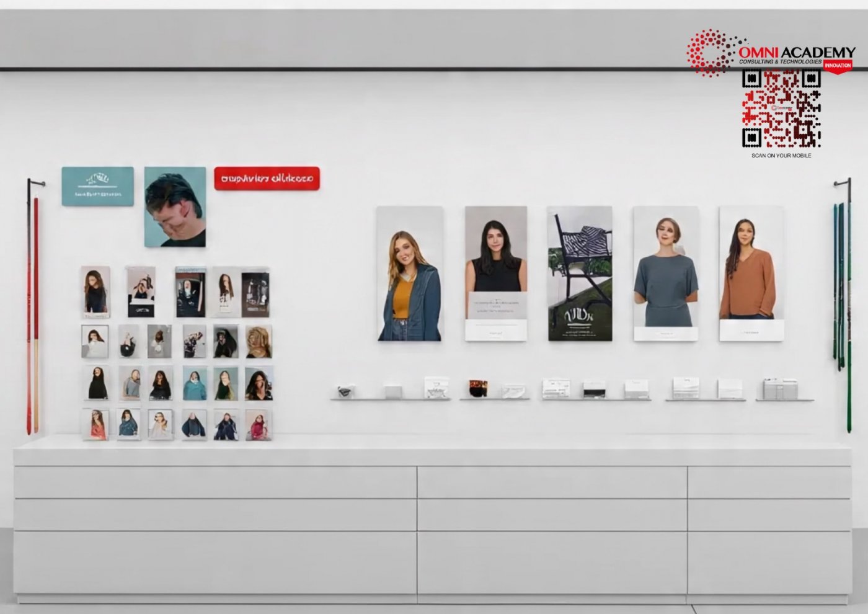This screenshot has width=868, height=614.
Task: Click the red INNOVATION badge
Action: tap(838, 65)
